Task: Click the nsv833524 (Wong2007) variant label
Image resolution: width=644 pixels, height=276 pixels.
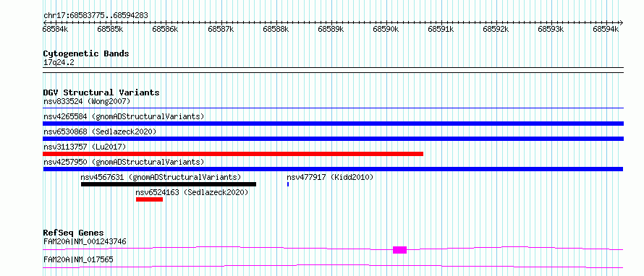Action: pos(87,101)
